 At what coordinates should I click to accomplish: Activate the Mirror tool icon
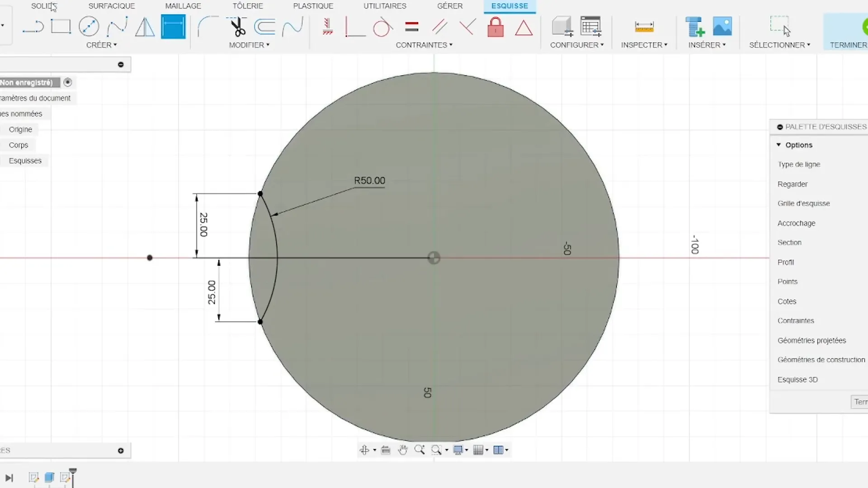tap(145, 27)
